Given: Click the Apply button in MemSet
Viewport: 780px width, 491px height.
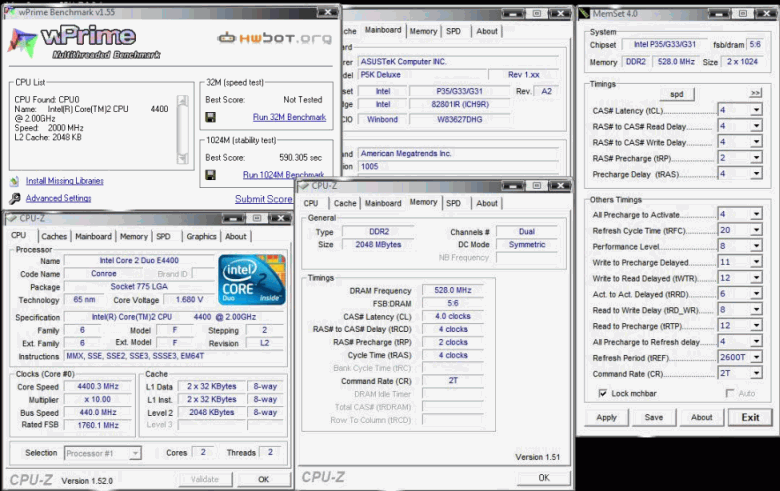Looking at the screenshot, I should 606,418.
